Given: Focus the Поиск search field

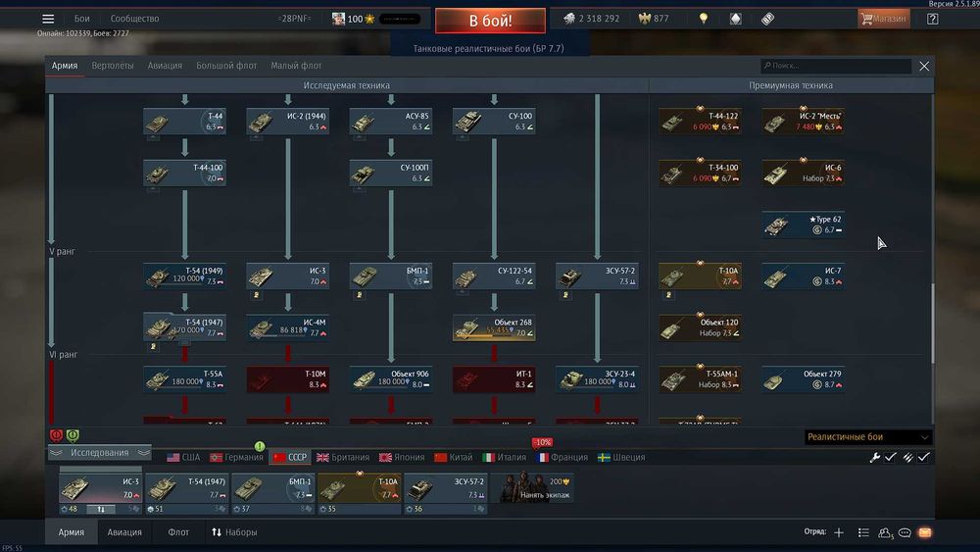Looking at the screenshot, I should tap(836, 66).
